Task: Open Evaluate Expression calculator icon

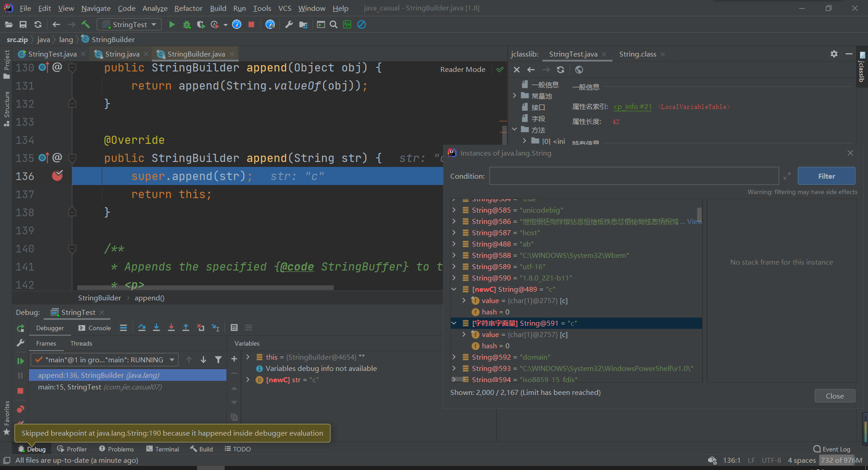Action: (x=234, y=328)
